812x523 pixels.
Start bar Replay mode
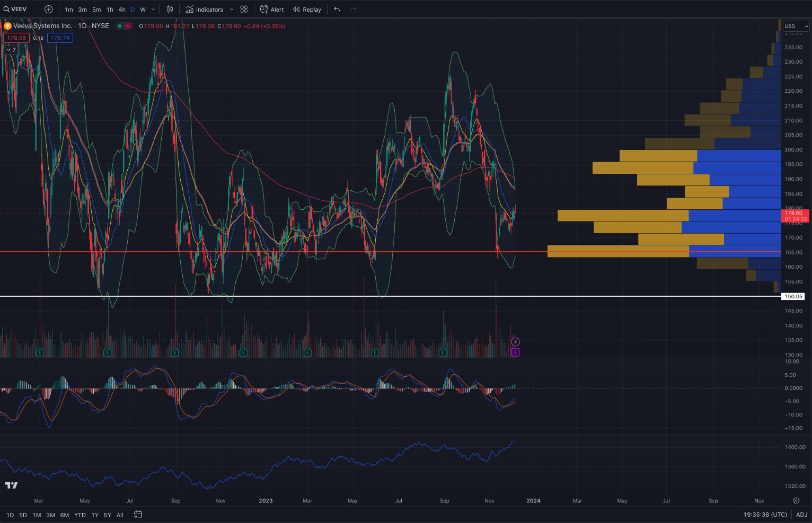[x=307, y=9]
